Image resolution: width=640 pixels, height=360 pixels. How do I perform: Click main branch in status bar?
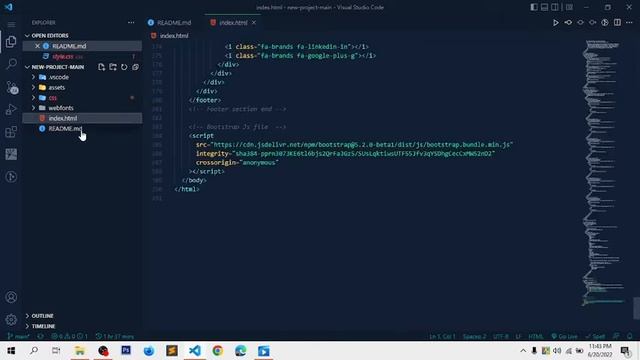(x=18, y=336)
